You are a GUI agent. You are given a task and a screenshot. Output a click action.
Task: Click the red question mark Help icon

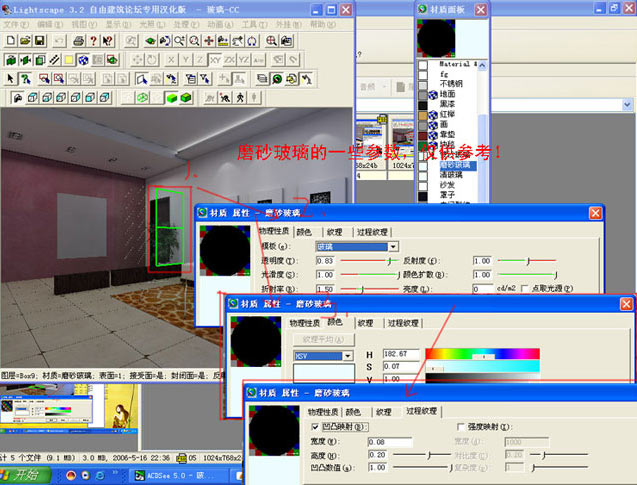(x=93, y=41)
